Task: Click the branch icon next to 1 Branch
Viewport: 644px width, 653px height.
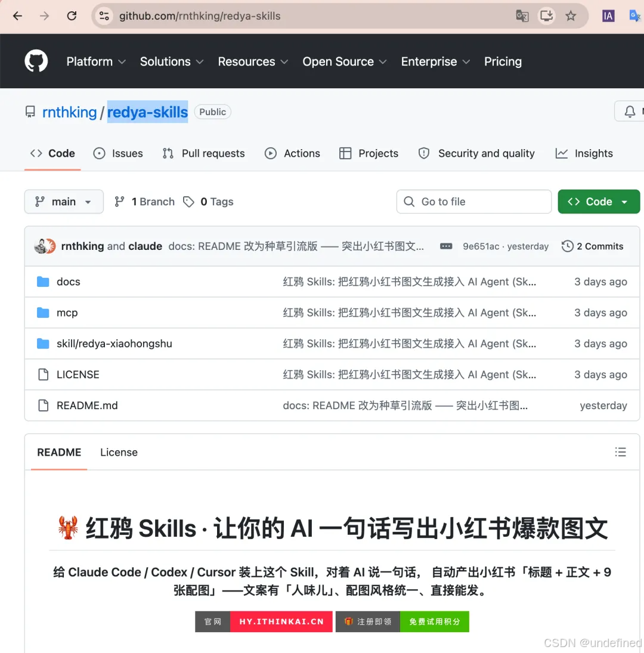Action: (x=119, y=202)
